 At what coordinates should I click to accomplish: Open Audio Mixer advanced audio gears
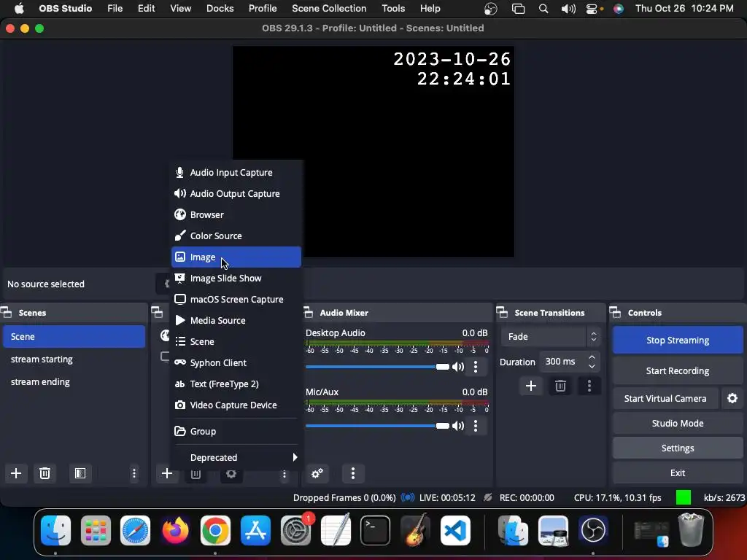[317, 473]
